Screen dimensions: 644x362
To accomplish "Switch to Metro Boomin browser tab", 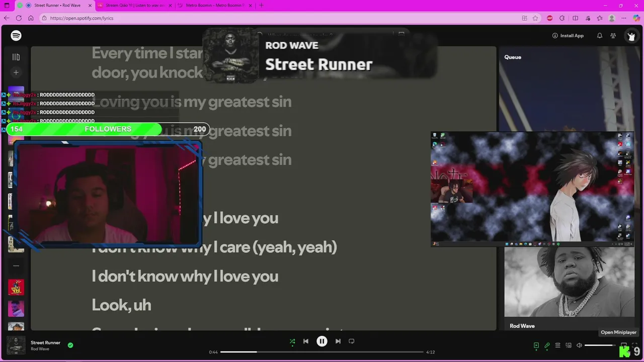I will click(215, 6).
